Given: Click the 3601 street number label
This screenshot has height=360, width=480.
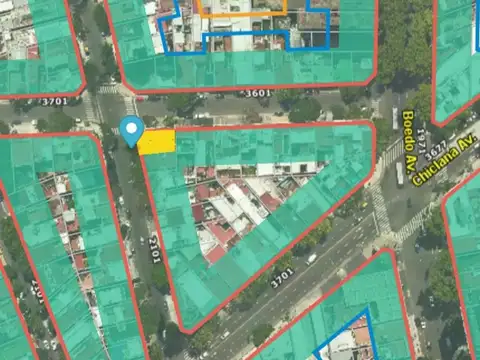Looking at the screenshot, I should point(258,93).
